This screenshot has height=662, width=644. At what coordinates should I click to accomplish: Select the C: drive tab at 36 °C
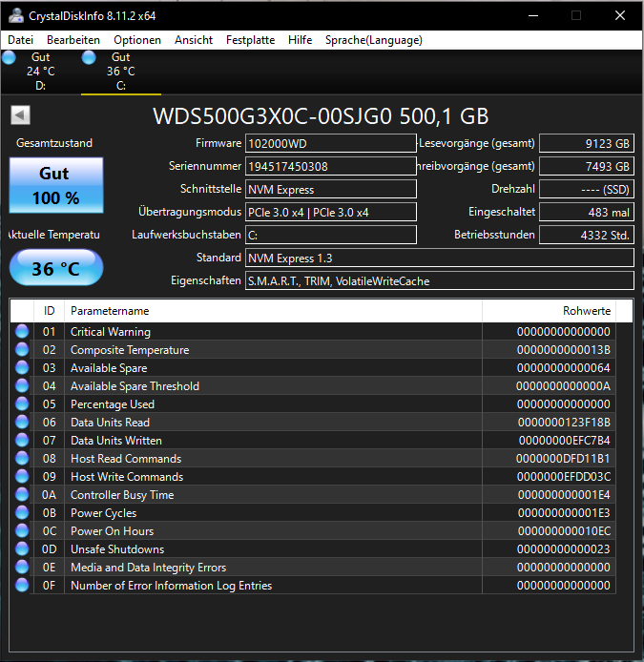[x=121, y=72]
